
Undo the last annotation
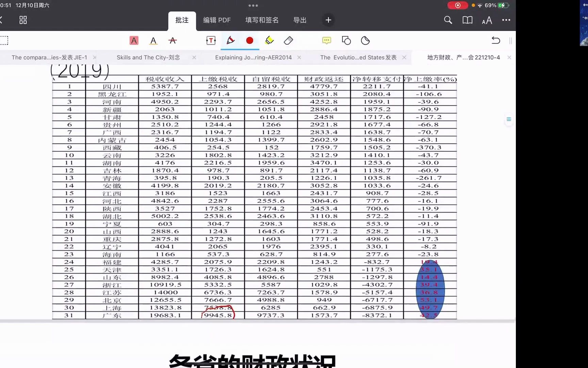coord(496,41)
